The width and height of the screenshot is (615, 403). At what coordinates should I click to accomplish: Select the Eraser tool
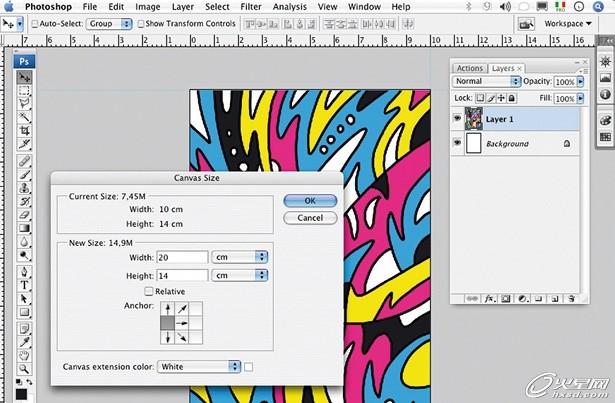point(24,215)
